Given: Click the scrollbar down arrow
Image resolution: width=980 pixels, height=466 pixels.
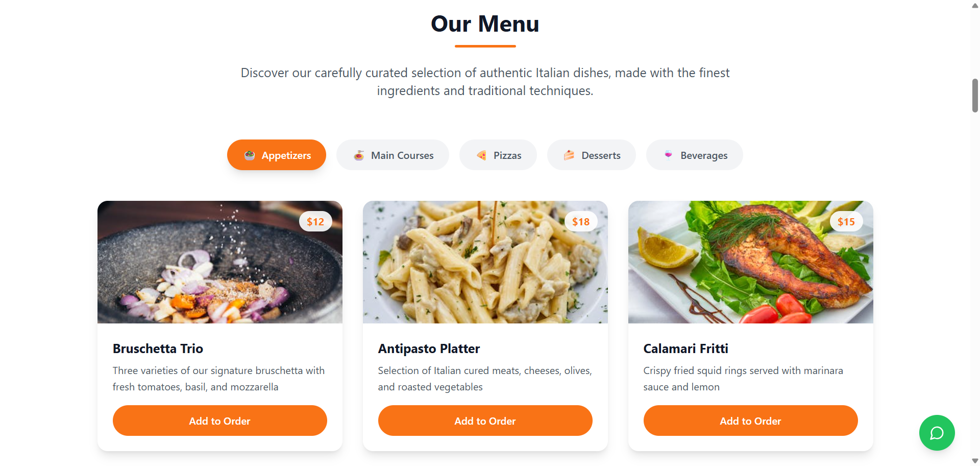Looking at the screenshot, I should [975, 461].
